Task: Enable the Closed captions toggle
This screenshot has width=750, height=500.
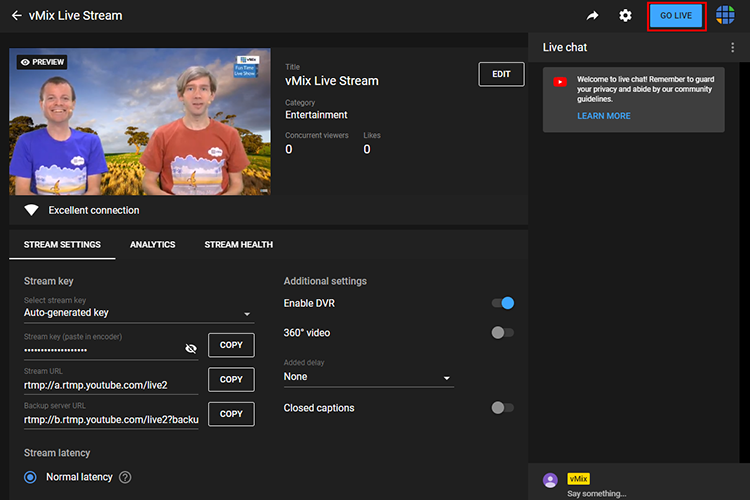Action: point(503,408)
